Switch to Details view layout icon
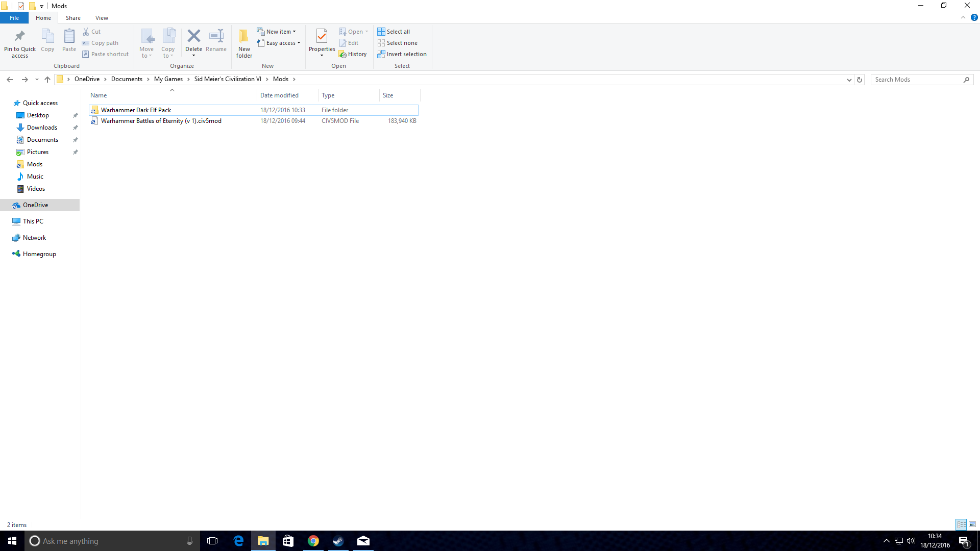The image size is (980, 551). pyautogui.click(x=961, y=524)
